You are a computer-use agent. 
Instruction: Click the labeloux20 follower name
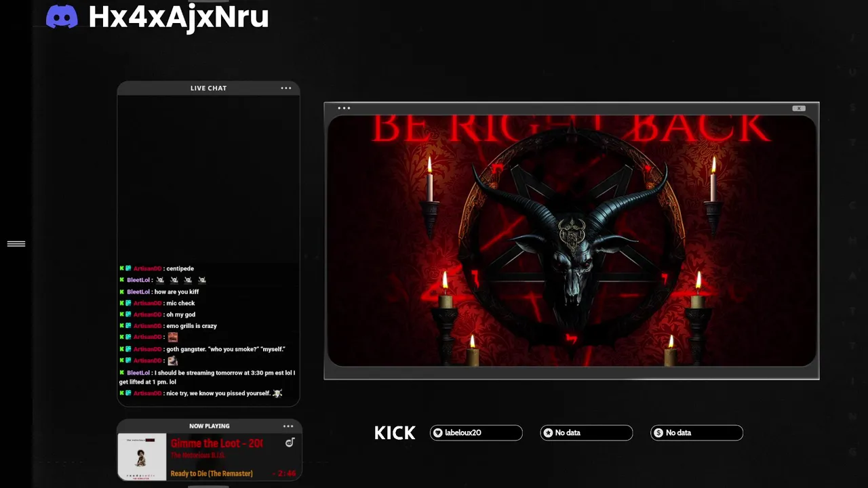click(463, 433)
